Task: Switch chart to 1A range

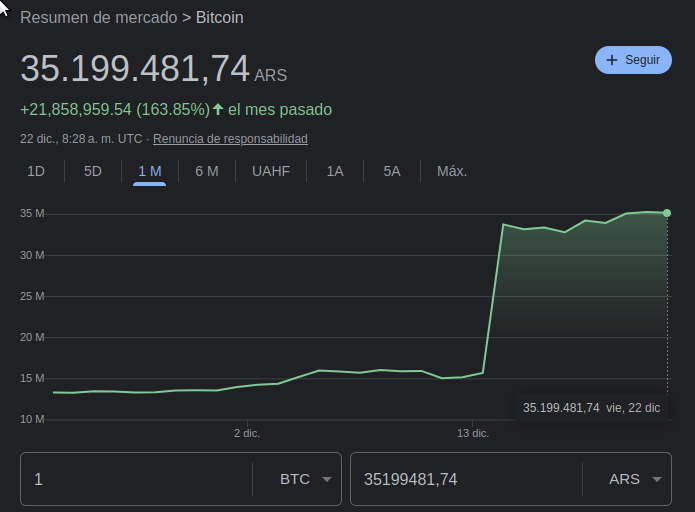Action: [x=335, y=172]
